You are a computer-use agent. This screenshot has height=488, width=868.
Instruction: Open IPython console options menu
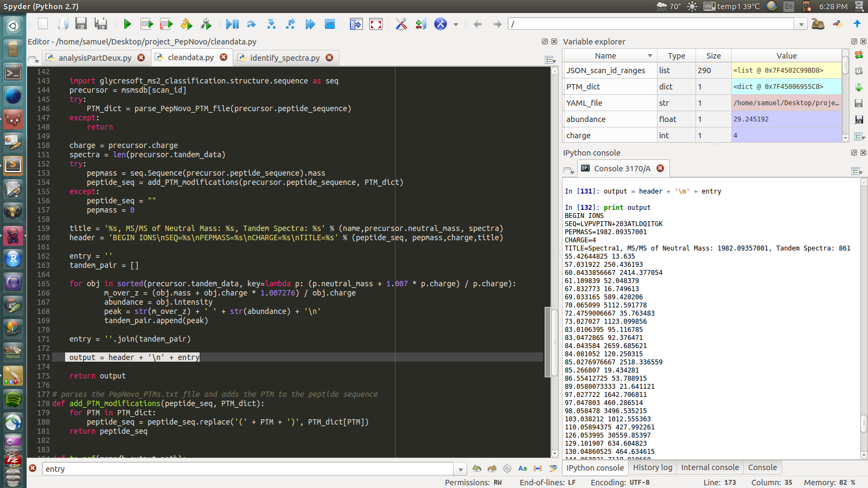(x=857, y=171)
